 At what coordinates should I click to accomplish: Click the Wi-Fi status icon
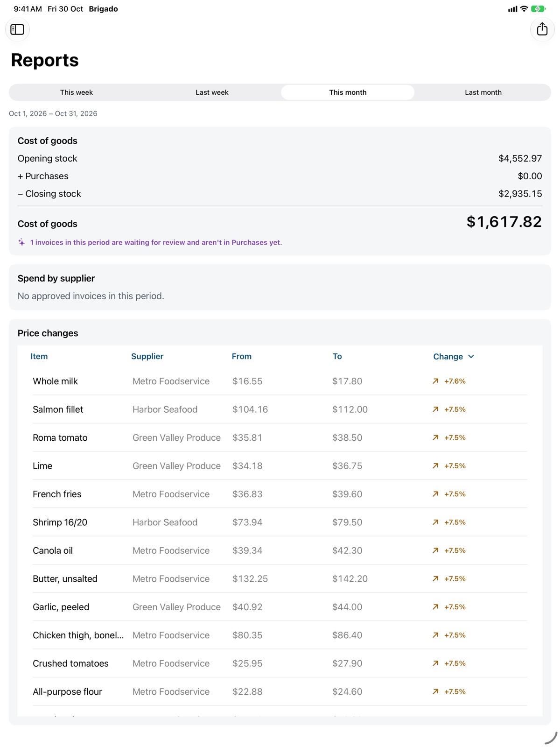click(x=524, y=9)
